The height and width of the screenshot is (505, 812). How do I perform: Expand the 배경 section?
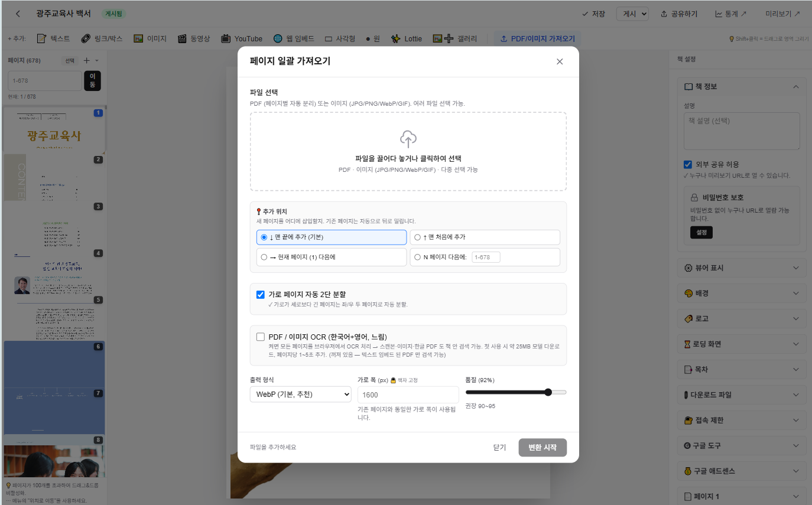(x=741, y=293)
